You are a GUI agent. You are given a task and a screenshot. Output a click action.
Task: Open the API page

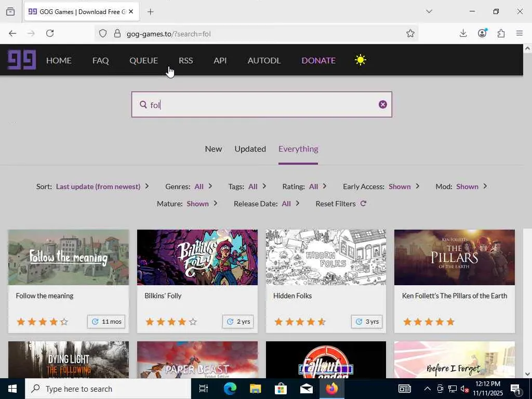pyautogui.click(x=220, y=60)
